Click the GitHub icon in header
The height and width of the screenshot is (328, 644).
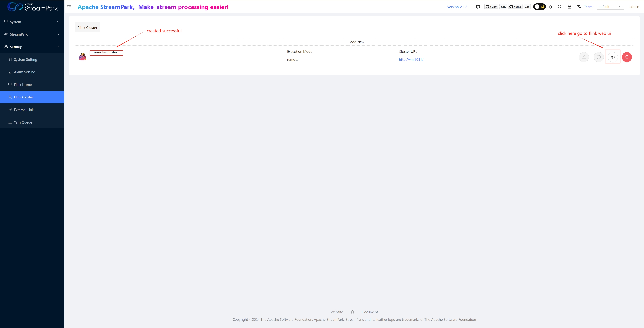click(478, 7)
